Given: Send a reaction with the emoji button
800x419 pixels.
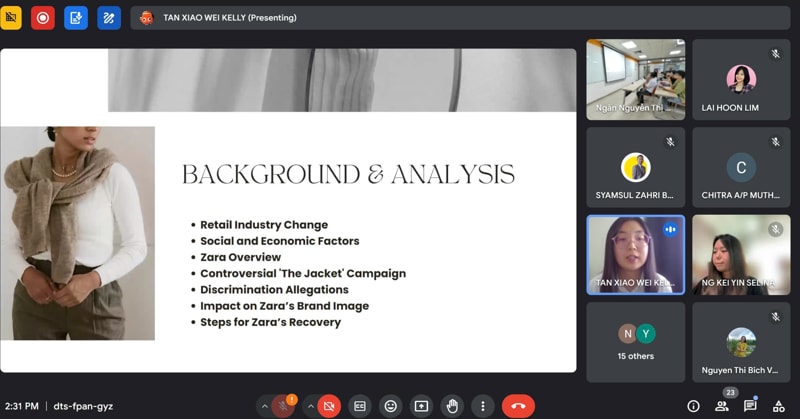Looking at the screenshot, I should (391, 406).
